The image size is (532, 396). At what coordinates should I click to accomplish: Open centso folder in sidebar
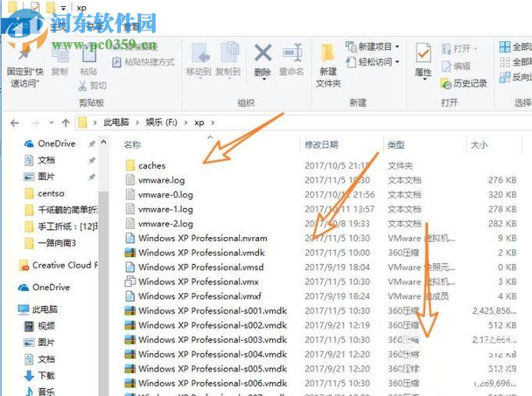coord(44,193)
